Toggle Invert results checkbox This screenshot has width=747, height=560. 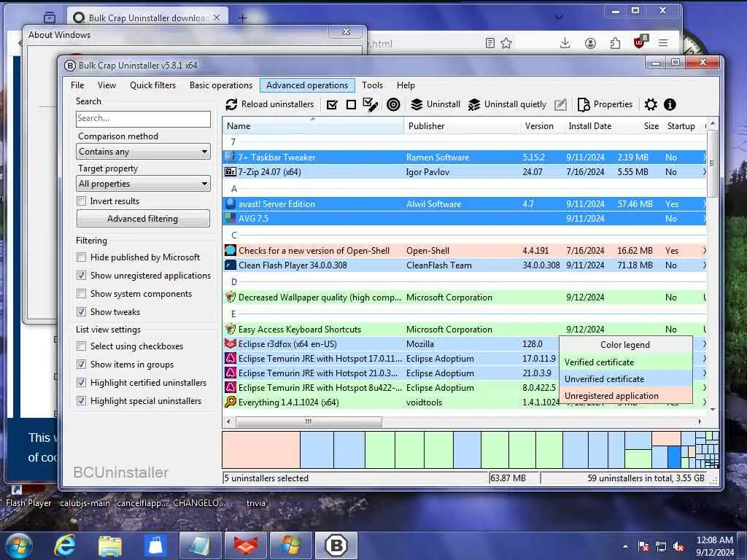point(82,201)
